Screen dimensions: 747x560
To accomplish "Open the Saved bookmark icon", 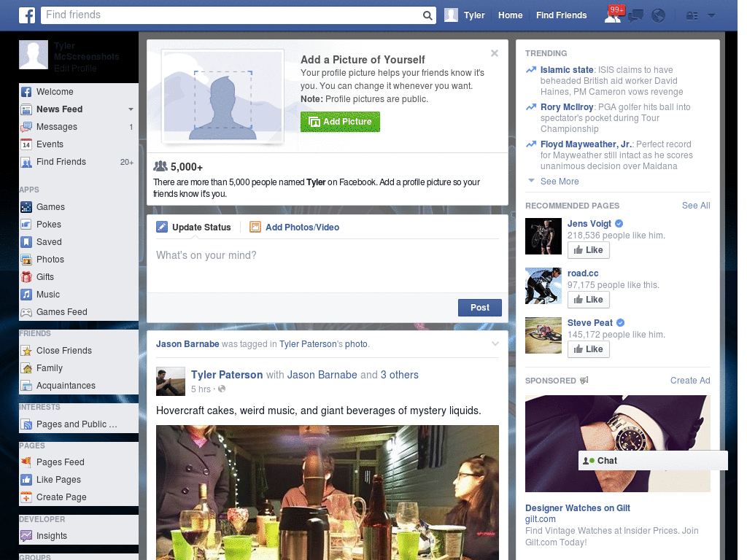I will (26, 242).
